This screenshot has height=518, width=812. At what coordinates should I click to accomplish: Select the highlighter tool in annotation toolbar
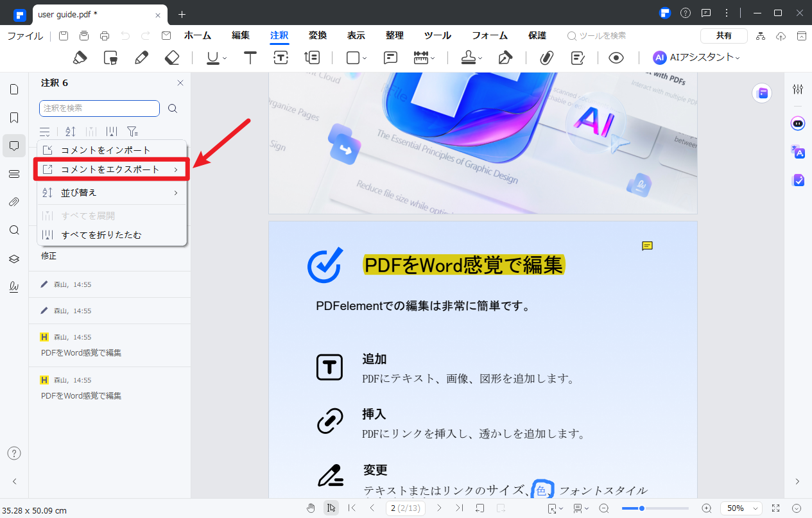[80, 58]
